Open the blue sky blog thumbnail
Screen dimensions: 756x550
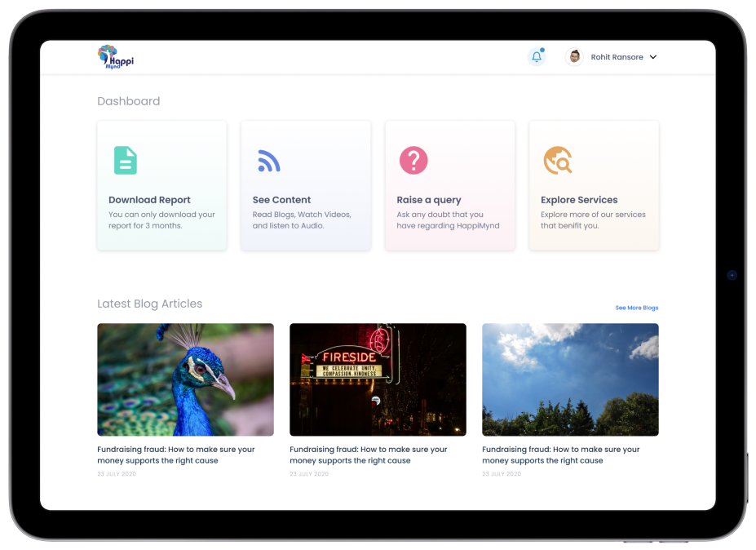570,379
